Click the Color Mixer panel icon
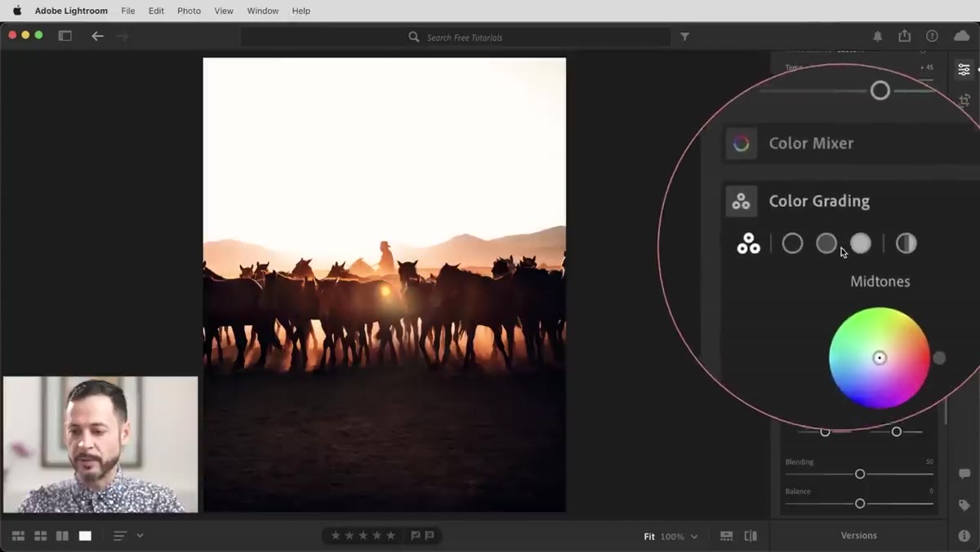This screenshot has width=980, height=552. (x=742, y=144)
